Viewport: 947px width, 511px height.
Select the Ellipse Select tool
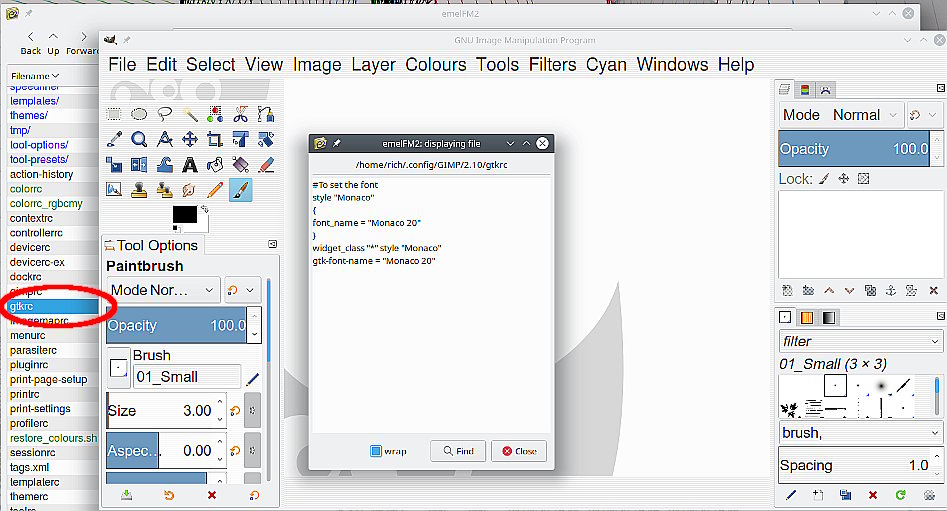[139, 114]
